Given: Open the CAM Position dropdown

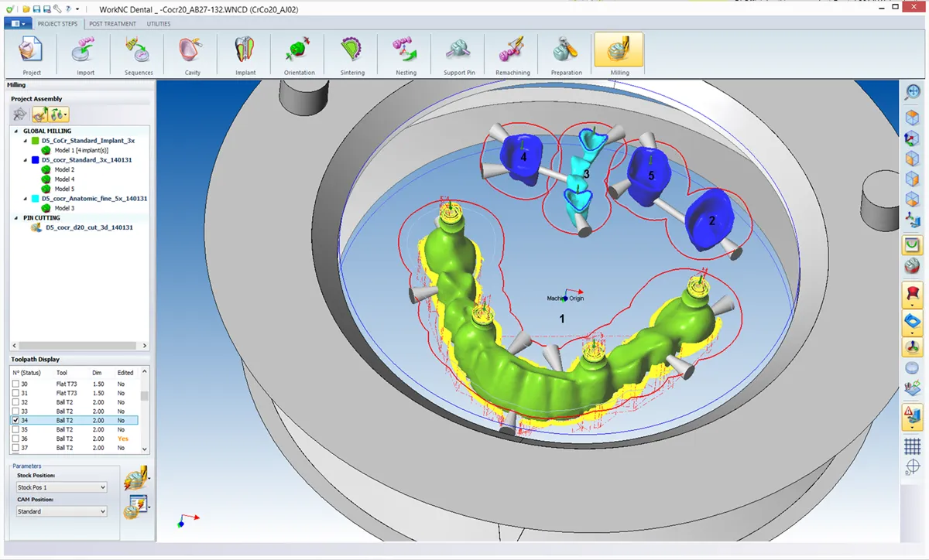Looking at the screenshot, I should [x=104, y=511].
